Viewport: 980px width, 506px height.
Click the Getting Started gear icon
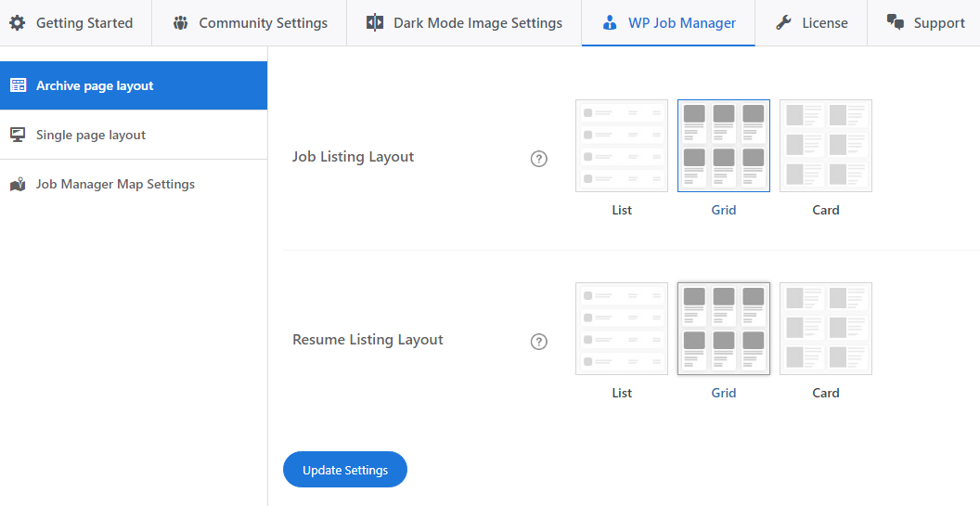click(x=18, y=23)
